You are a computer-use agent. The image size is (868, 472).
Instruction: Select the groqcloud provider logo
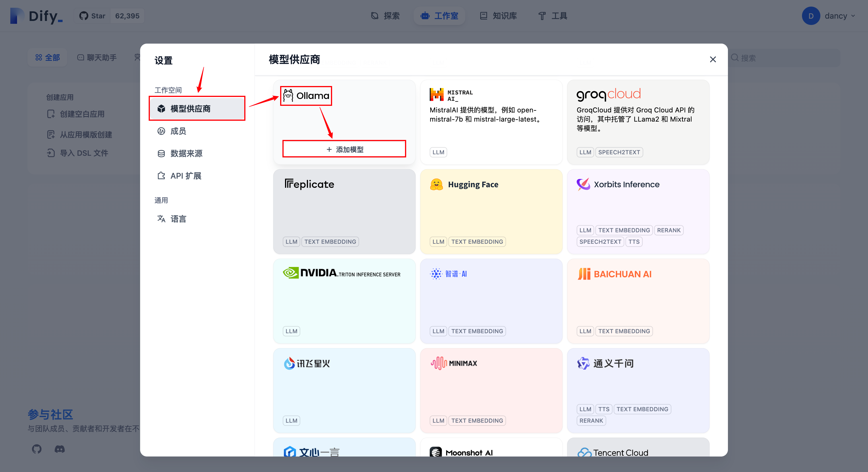coord(608,94)
